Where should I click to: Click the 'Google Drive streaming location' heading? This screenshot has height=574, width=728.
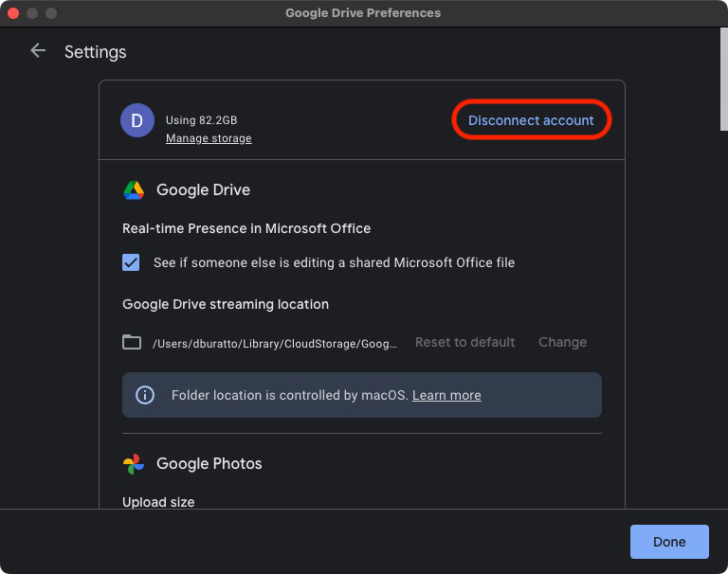pos(226,304)
